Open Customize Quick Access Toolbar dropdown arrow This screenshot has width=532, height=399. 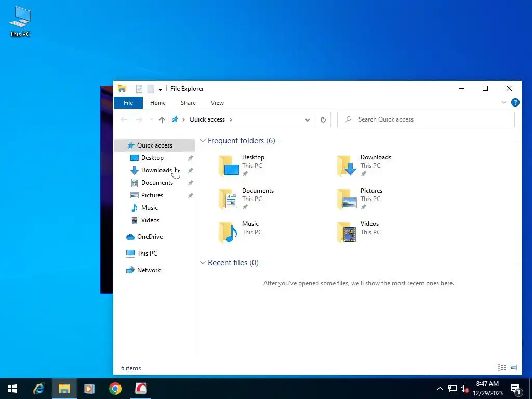pos(160,89)
